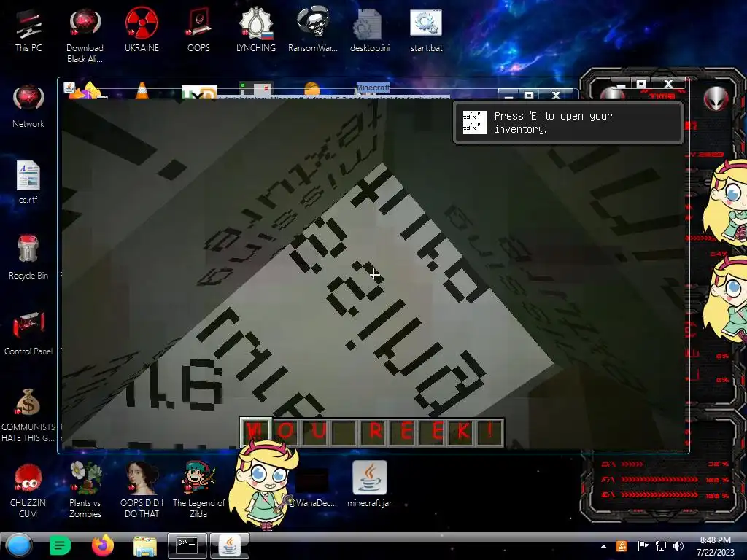This screenshot has height=560, width=747.
Task: Click the Start orb on taskbar
Action: (x=19, y=545)
